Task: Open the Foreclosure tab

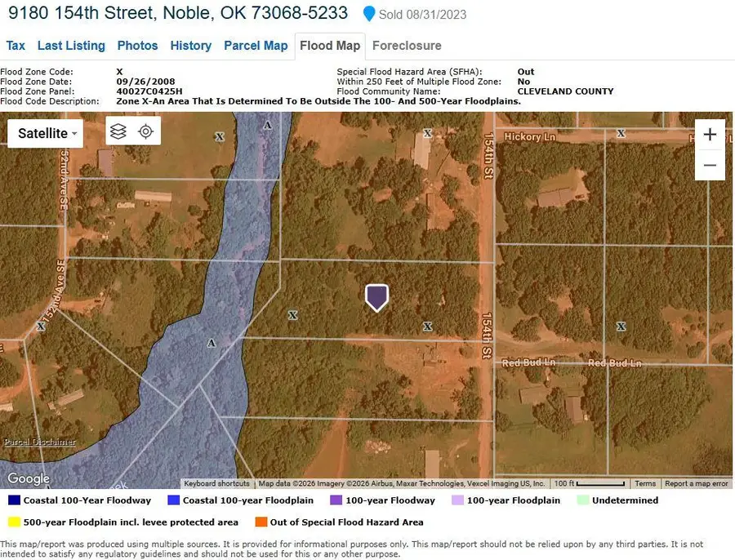Action: click(407, 46)
